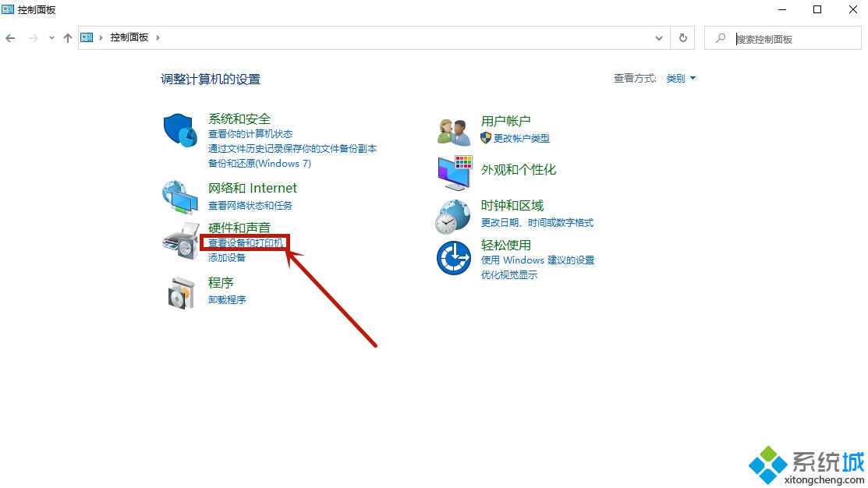Viewport: 868px width, 488px height.
Task: Open the Programs disc box icon
Action: 181,292
